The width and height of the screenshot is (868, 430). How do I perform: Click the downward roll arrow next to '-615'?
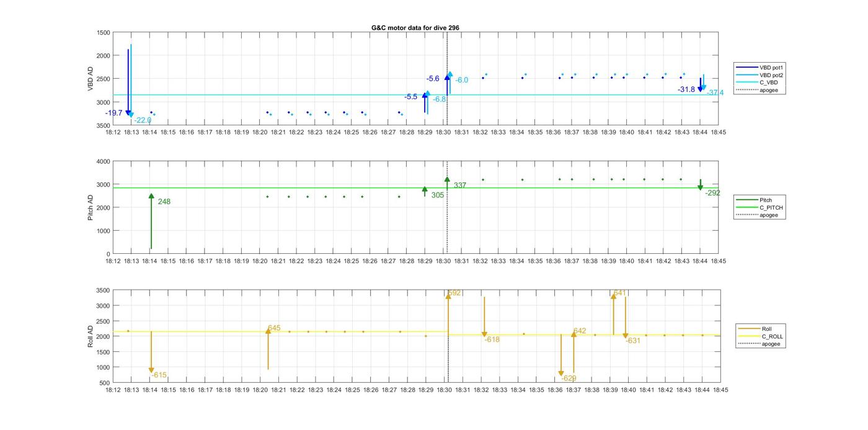[151, 352]
